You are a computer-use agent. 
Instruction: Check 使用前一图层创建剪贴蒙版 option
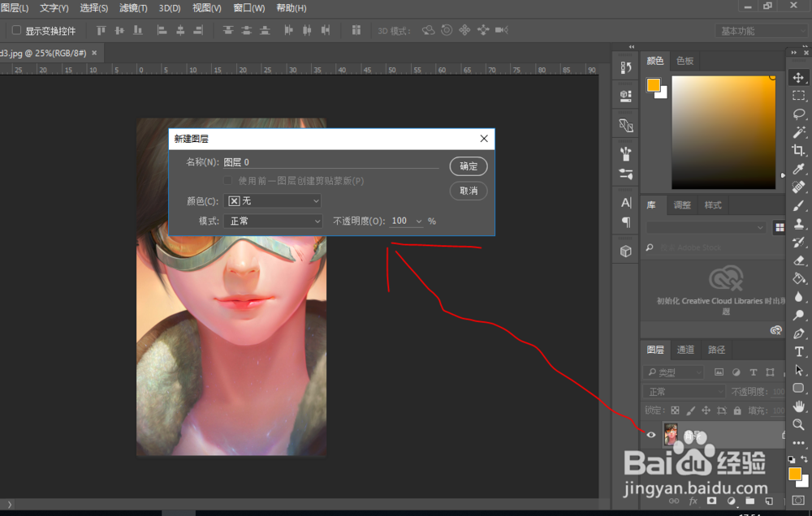click(227, 181)
